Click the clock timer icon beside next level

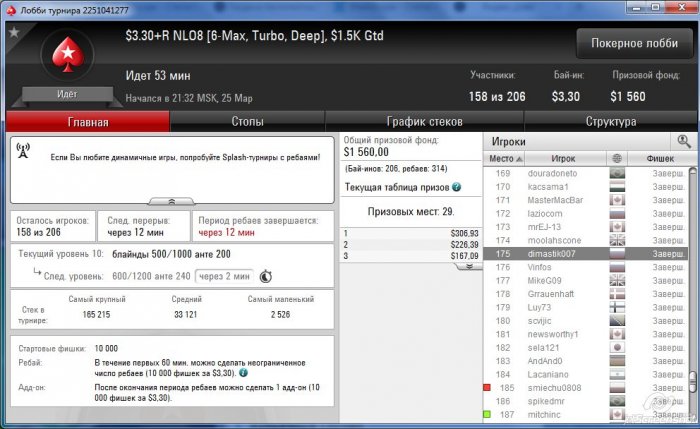tap(266, 276)
